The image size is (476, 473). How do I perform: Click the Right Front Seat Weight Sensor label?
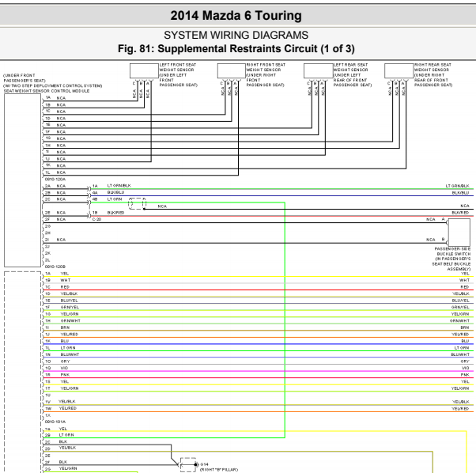(x=266, y=75)
